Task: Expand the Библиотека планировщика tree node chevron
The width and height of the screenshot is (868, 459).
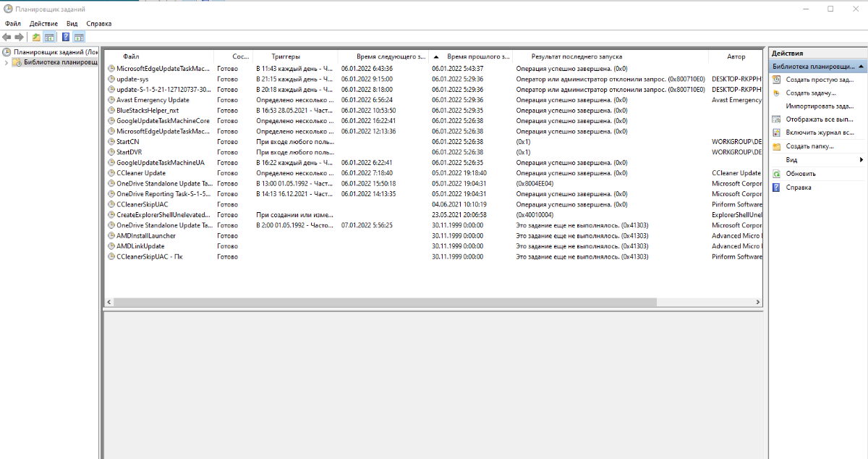Action: [7, 62]
